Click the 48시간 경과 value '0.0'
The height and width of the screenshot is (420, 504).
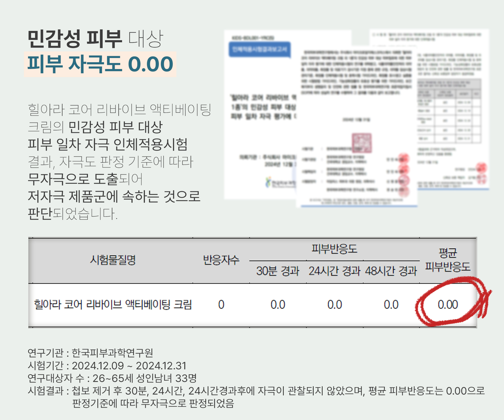tap(391, 305)
